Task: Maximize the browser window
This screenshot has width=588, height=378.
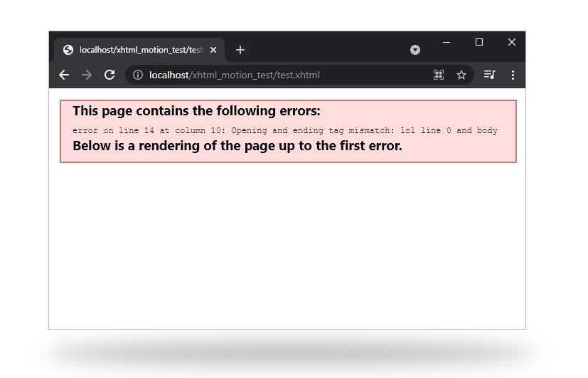Action: coord(479,43)
